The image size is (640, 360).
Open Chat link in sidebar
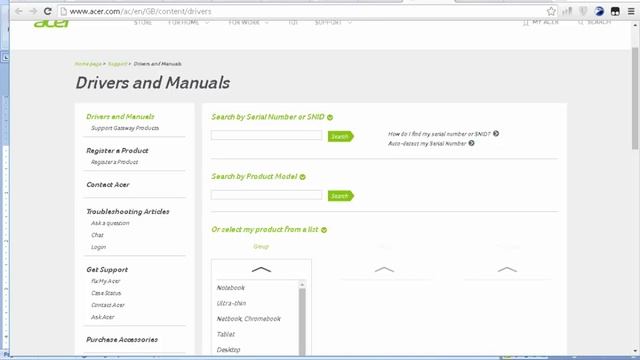pyautogui.click(x=97, y=235)
